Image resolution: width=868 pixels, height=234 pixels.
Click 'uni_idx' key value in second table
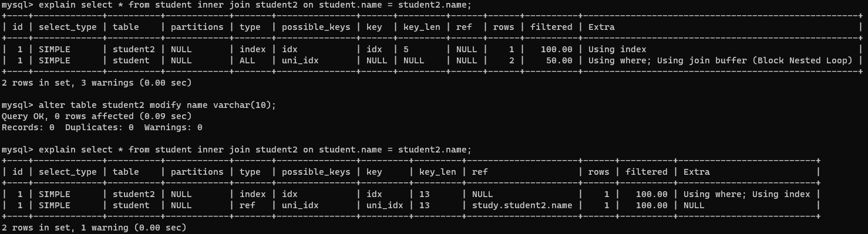pyautogui.click(x=384, y=206)
